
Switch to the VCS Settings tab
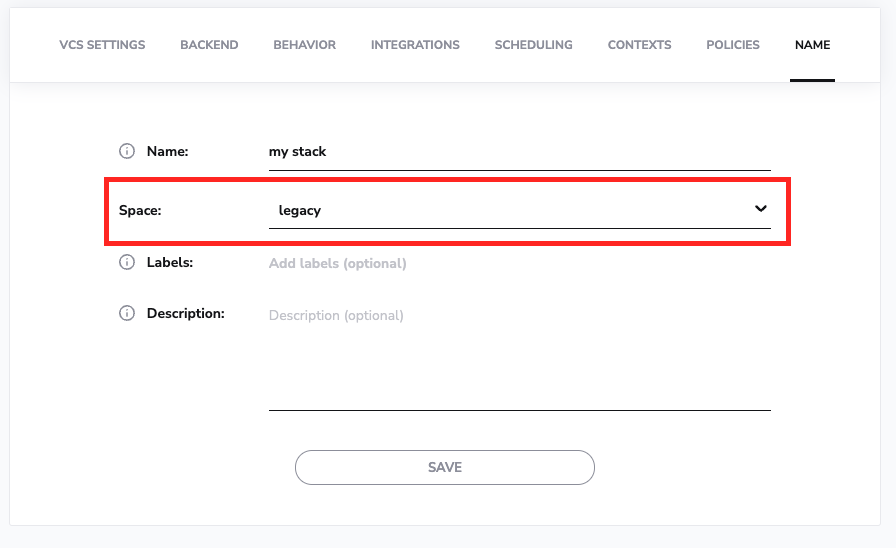click(102, 45)
